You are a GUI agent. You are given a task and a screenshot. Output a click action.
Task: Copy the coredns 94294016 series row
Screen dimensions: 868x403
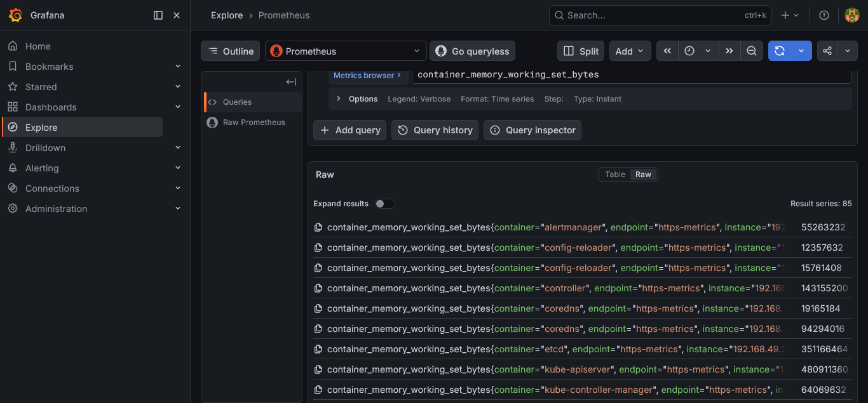[319, 329]
